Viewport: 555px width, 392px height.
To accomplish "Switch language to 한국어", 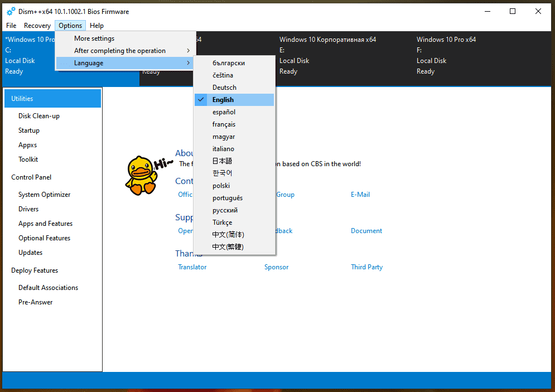I will coord(234,173).
